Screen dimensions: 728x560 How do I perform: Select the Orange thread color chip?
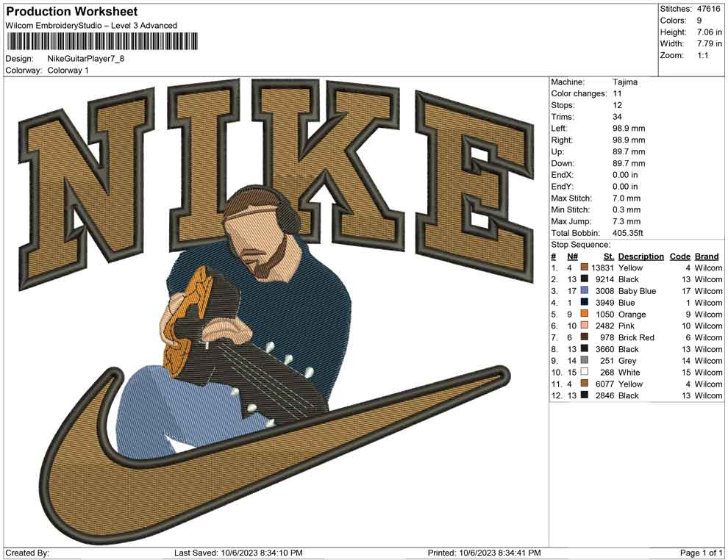tap(583, 314)
